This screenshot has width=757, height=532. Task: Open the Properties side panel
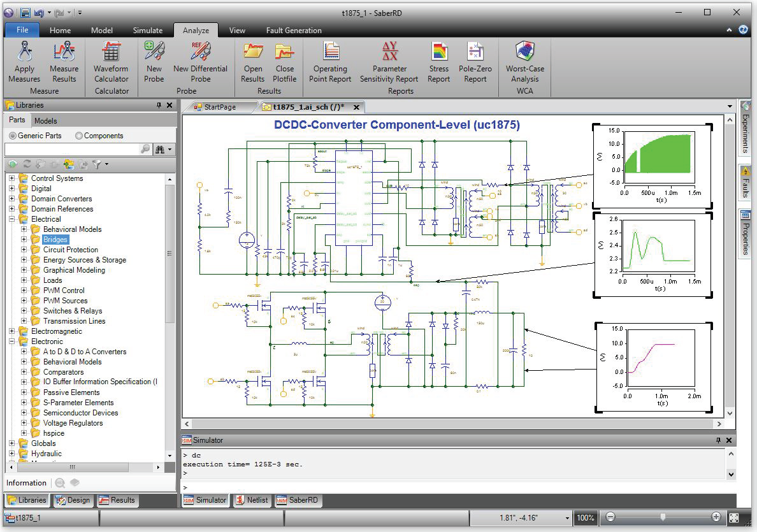click(746, 234)
